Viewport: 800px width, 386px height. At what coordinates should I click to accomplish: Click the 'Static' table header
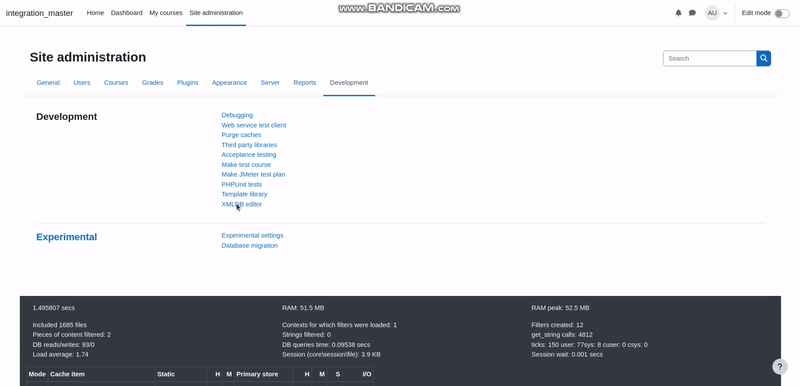tap(166, 374)
